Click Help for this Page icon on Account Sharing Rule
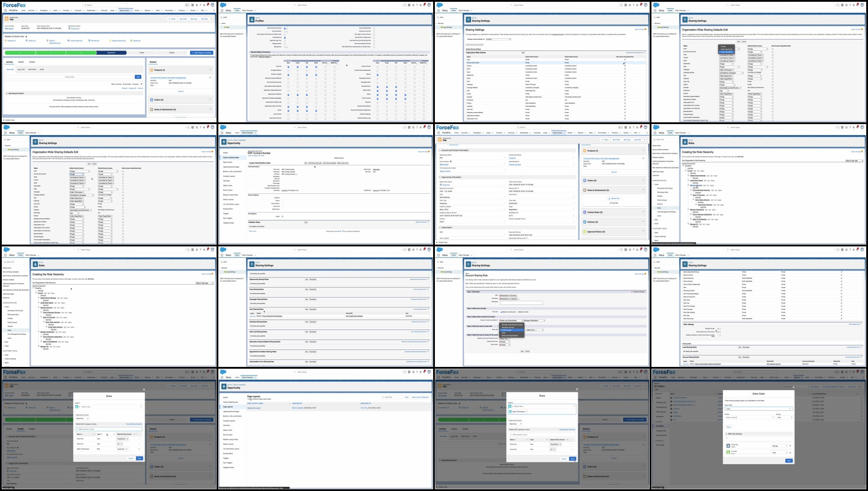 645,274
